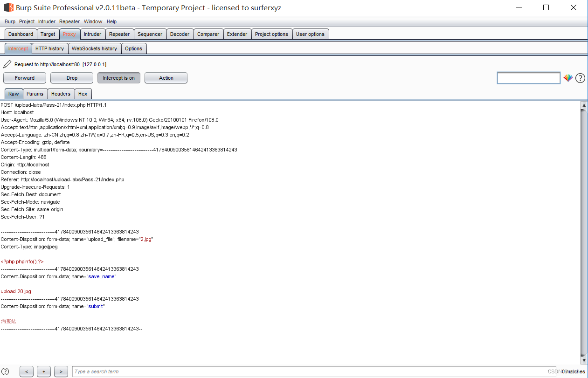Open the Action menu button
Screen dimensions: 588x378
(x=166, y=78)
